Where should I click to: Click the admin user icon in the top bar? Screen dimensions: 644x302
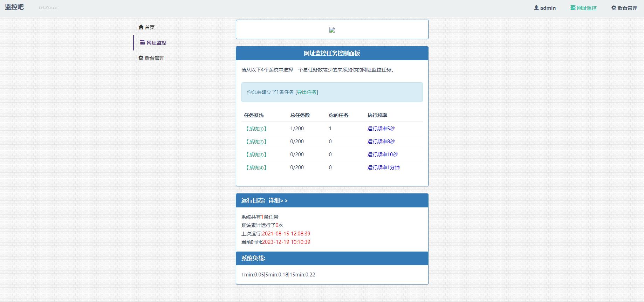[x=536, y=8]
